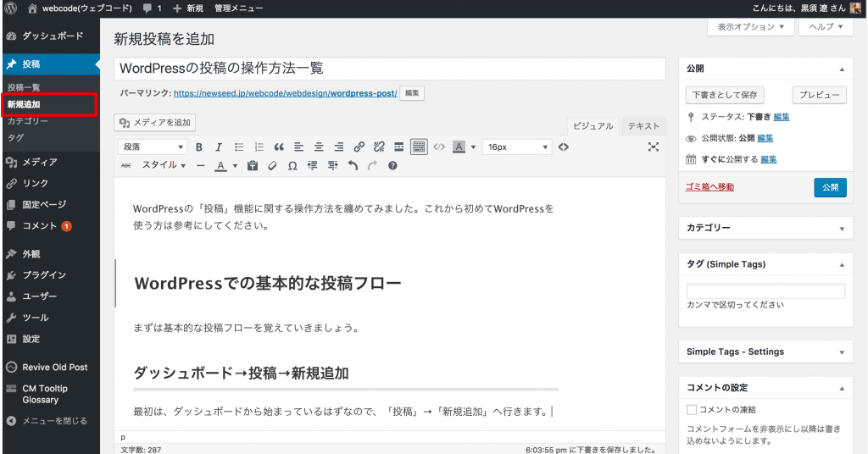868x454 pixels.
Task: Insert a bulleted list
Action: (239, 147)
